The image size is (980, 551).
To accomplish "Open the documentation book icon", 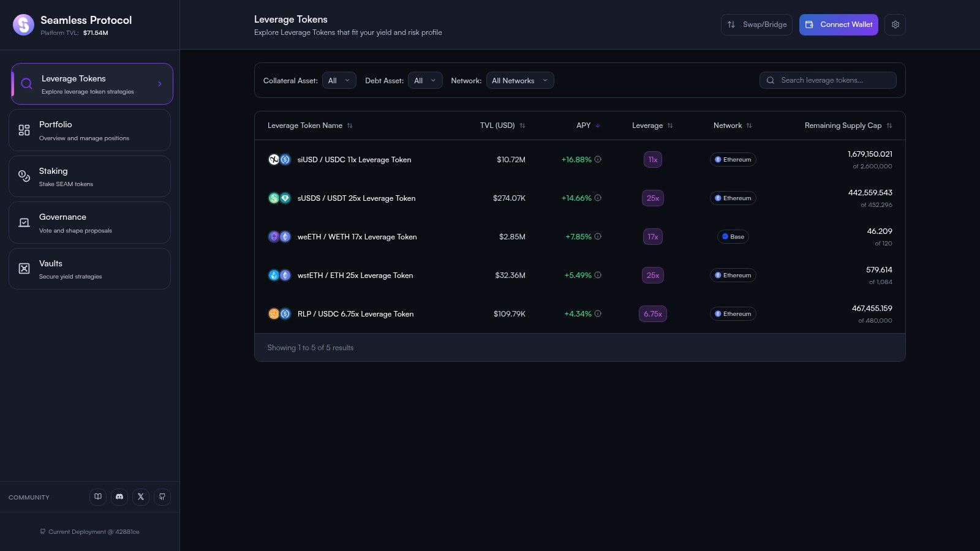I will [97, 497].
